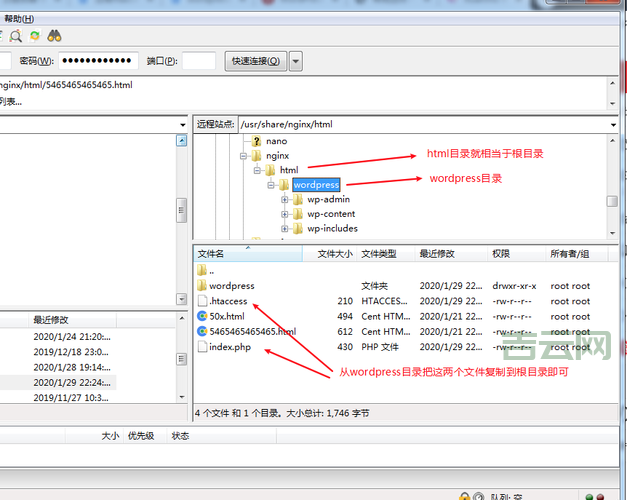
Task: Select the wordpress folder in tree
Action: [316, 185]
